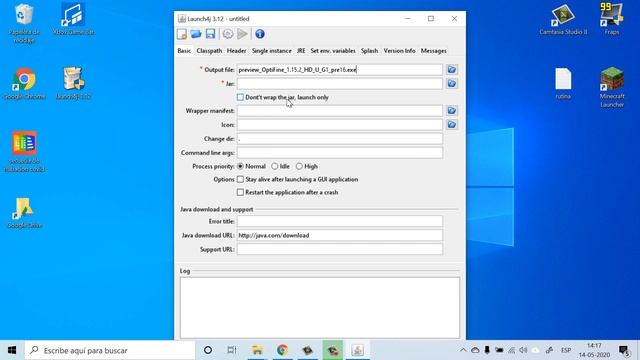Click the Icon path field
This screenshot has height=360, width=640.
point(340,124)
